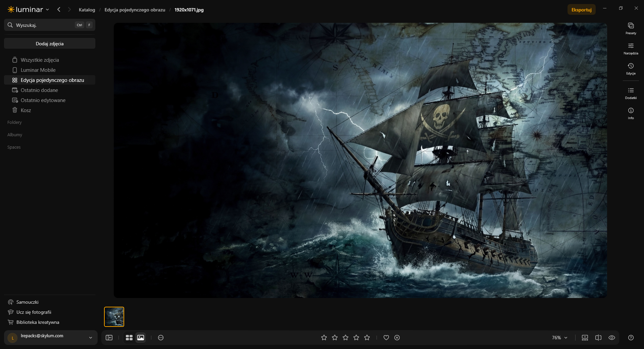Select Edycja pojedynczego obrazu sidebar item

click(x=50, y=80)
